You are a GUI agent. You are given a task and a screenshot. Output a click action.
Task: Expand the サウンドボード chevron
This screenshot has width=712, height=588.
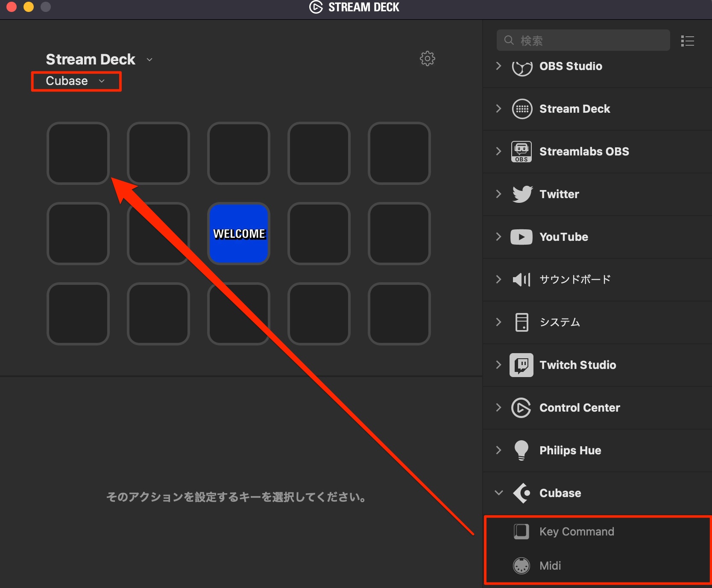coord(498,279)
